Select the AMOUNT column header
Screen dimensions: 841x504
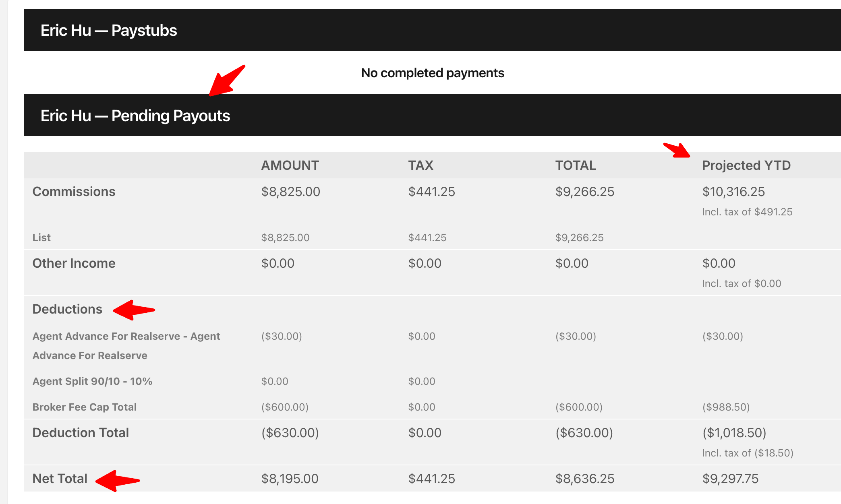point(290,165)
